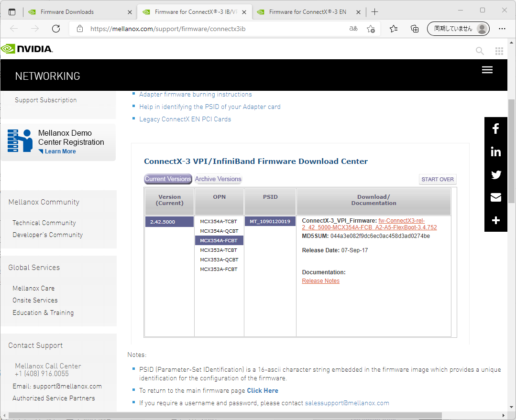Open Mellanox Care link
The image size is (516, 420).
[x=33, y=288]
